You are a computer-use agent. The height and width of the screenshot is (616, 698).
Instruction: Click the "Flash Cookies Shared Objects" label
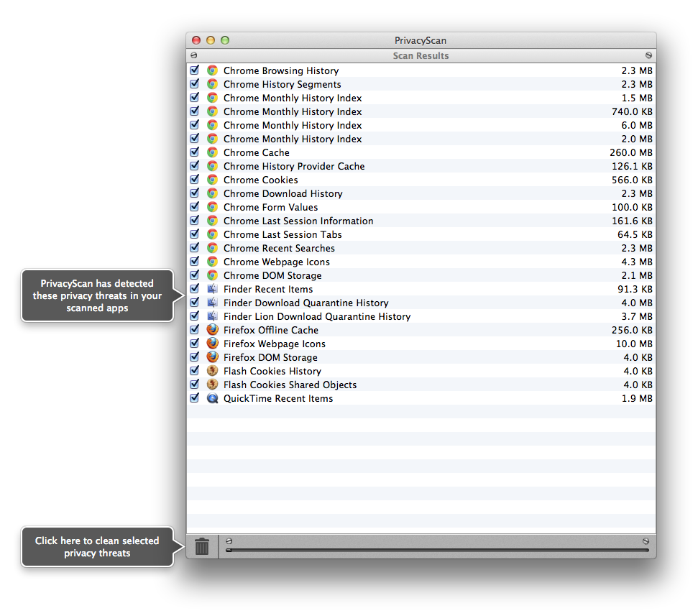(290, 385)
